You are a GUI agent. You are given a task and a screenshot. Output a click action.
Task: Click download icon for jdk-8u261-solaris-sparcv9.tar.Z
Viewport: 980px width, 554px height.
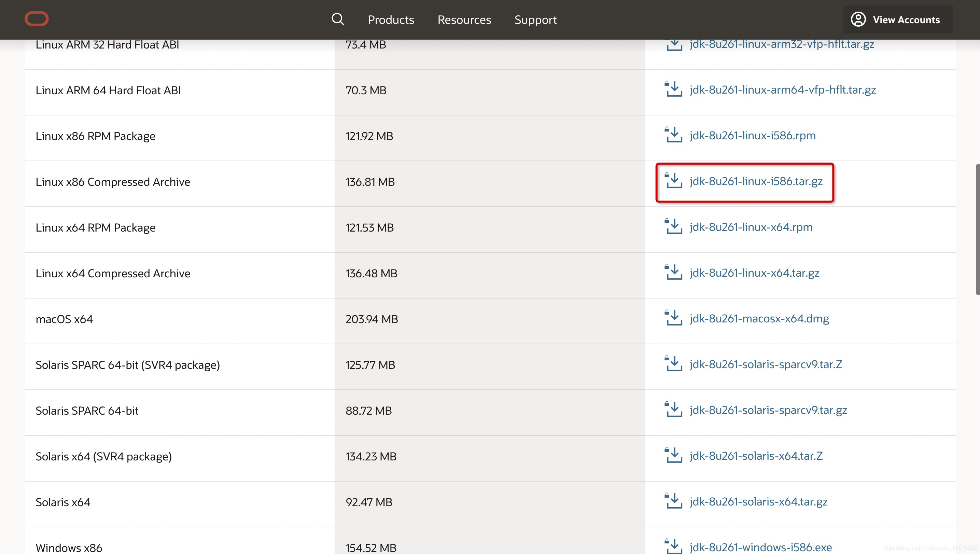(673, 364)
